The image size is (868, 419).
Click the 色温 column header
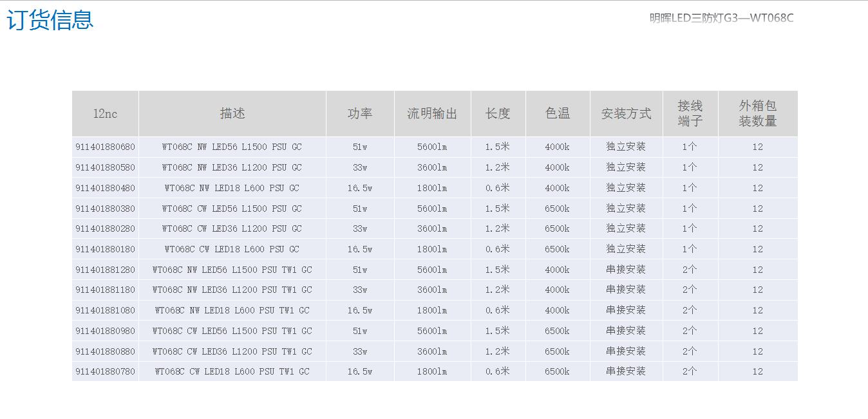tap(558, 114)
